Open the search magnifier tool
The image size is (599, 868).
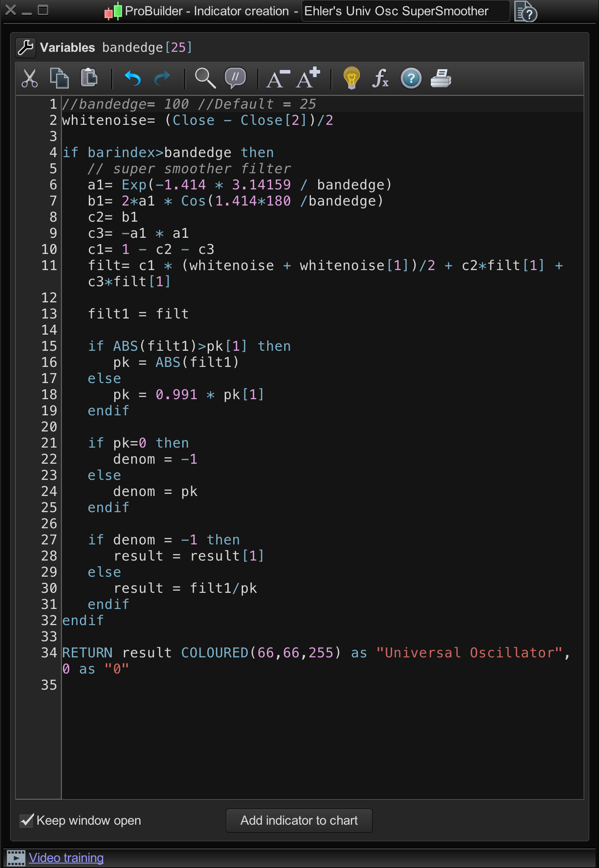(x=205, y=79)
